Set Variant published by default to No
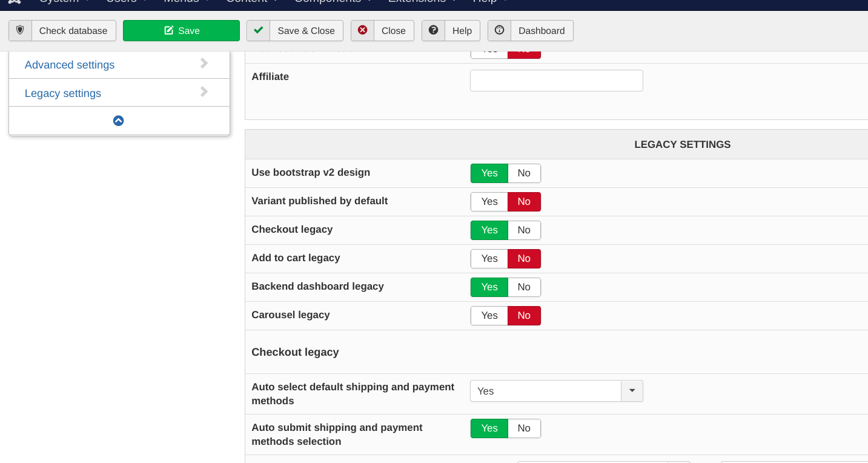 click(x=524, y=202)
